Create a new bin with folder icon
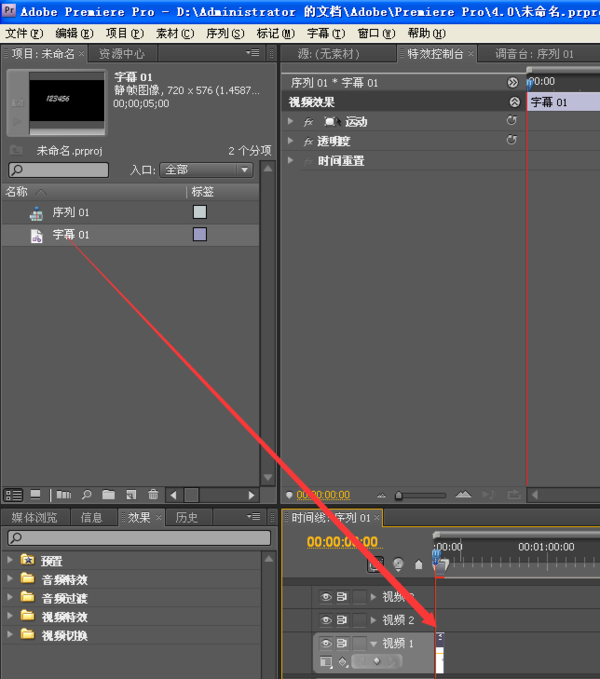Image resolution: width=600 pixels, height=679 pixels. pos(108,494)
